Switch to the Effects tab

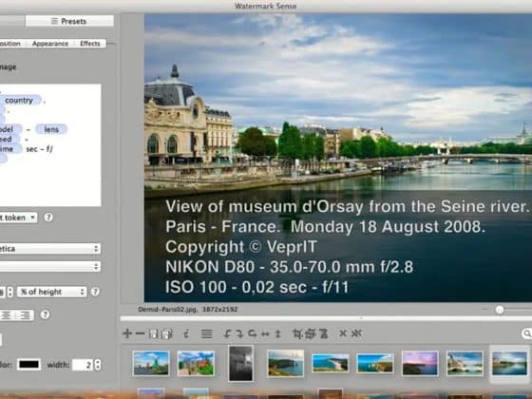[90, 44]
